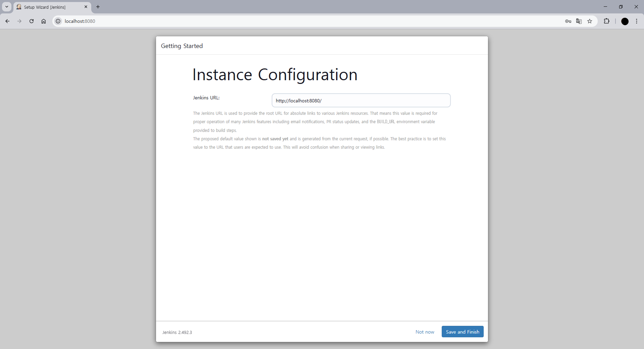
Task: Click the Not now link
Action: coord(425,332)
